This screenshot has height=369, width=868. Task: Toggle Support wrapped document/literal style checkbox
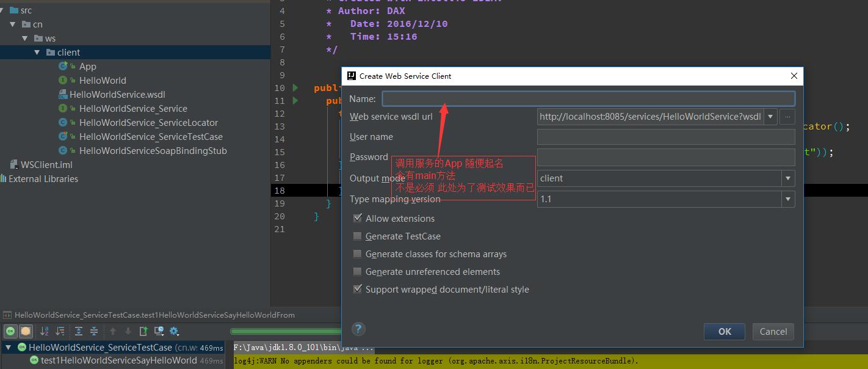[358, 289]
